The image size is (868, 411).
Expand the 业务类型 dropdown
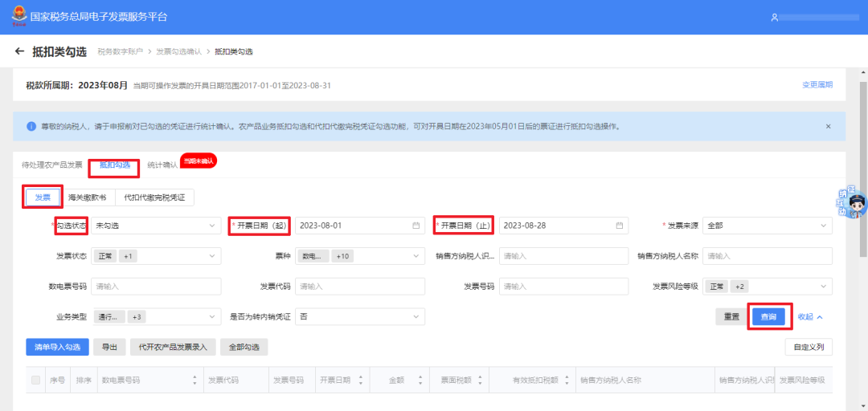(156, 317)
